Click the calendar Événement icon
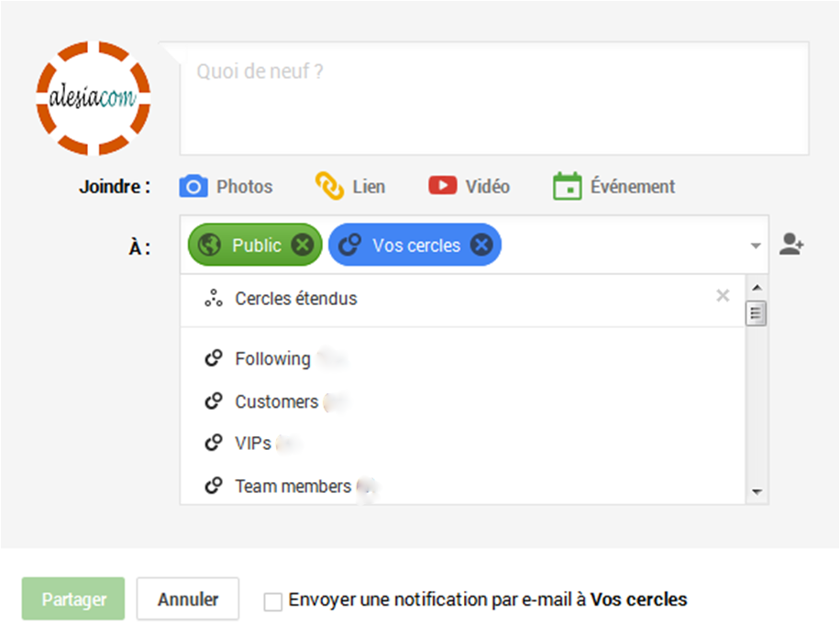Screen dimensions: 840x636 click(x=568, y=187)
